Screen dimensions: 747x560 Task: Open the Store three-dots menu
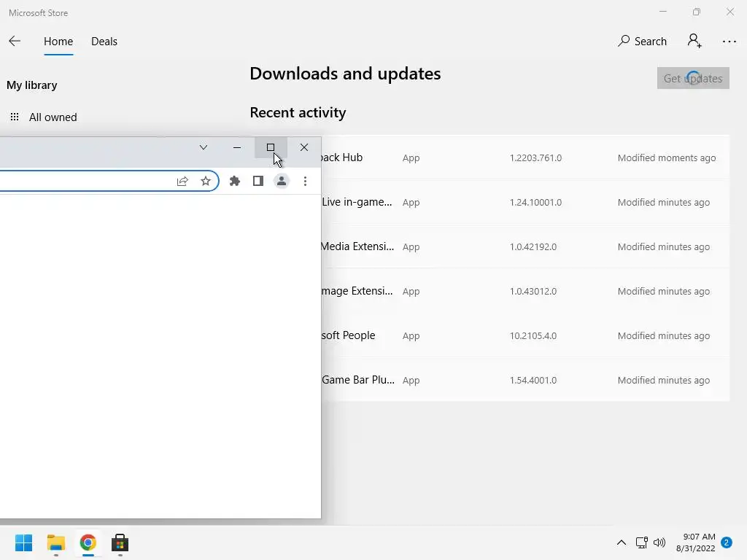tap(729, 42)
